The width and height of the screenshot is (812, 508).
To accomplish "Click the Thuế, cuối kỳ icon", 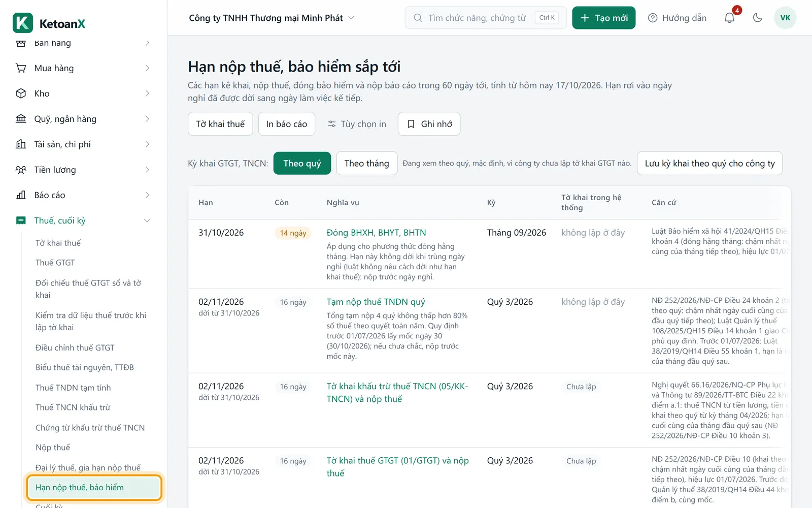I will (x=21, y=220).
